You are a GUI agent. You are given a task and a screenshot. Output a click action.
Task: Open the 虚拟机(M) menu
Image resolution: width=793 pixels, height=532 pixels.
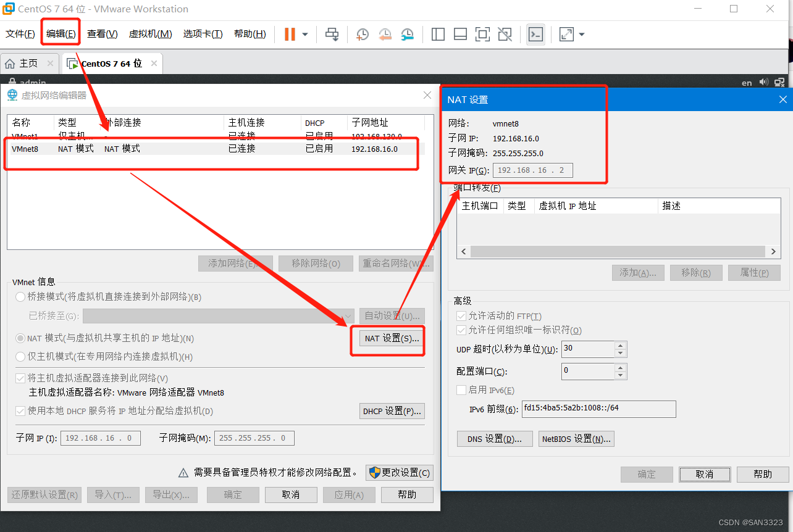(x=150, y=34)
